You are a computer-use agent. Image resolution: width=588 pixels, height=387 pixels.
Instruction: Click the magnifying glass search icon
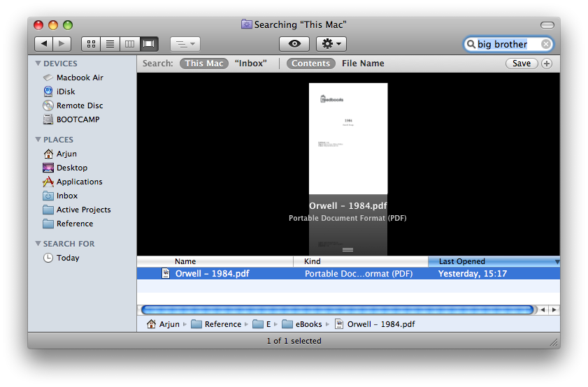pos(471,44)
